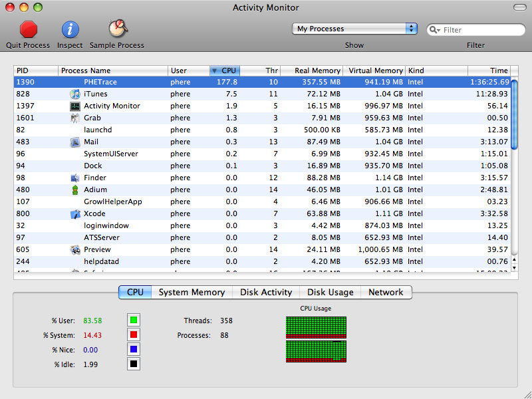
Task: Click the Preview app icon in list
Action: (74, 250)
